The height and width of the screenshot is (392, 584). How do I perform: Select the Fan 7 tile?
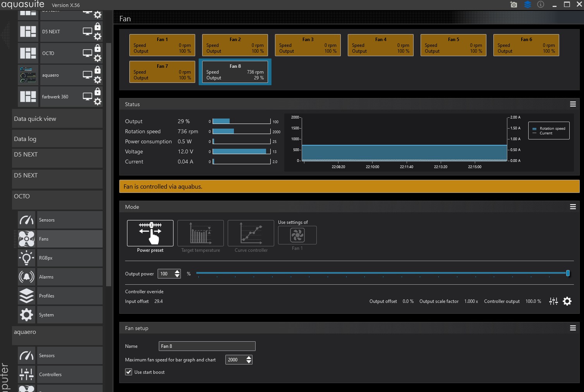click(x=162, y=72)
